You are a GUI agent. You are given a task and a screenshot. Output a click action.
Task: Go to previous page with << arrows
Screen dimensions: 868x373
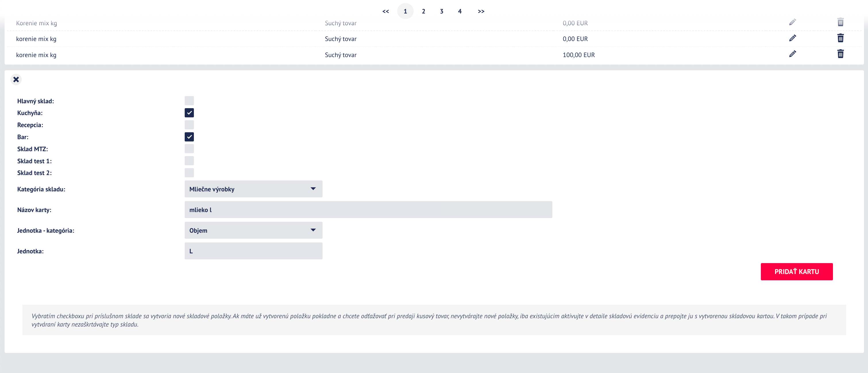385,11
